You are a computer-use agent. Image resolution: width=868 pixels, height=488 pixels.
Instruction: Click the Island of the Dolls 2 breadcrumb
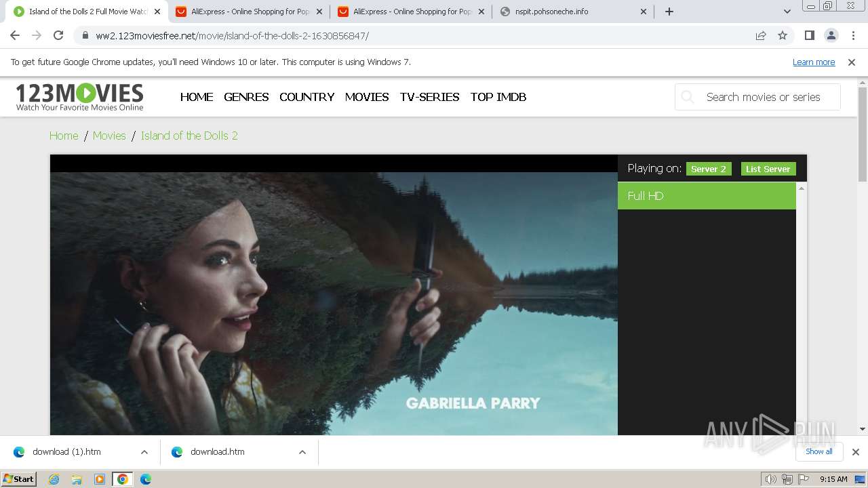point(189,136)
